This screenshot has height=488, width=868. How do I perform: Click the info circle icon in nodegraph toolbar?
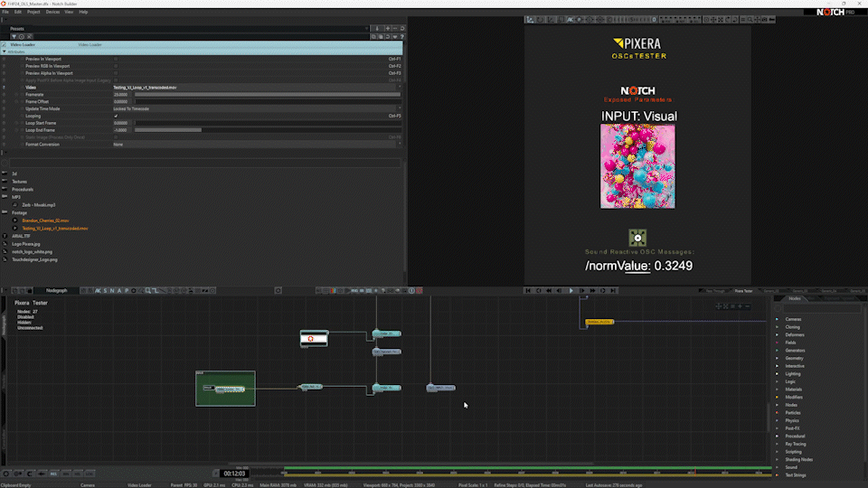tap(412, 290)
